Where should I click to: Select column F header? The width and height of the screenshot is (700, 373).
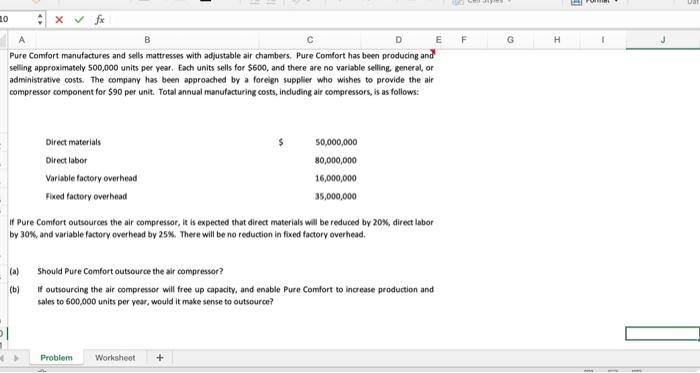(x=464, y=40)
